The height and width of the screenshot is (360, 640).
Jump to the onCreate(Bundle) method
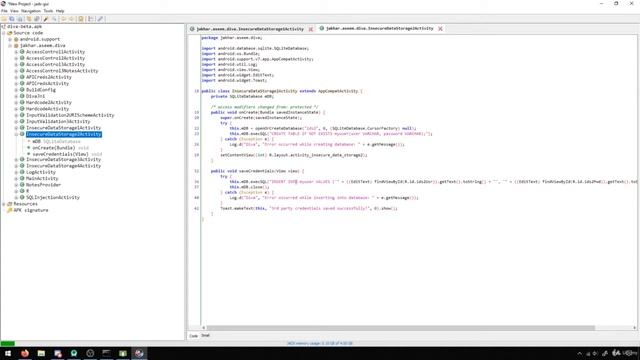click(x=60, y=148)
